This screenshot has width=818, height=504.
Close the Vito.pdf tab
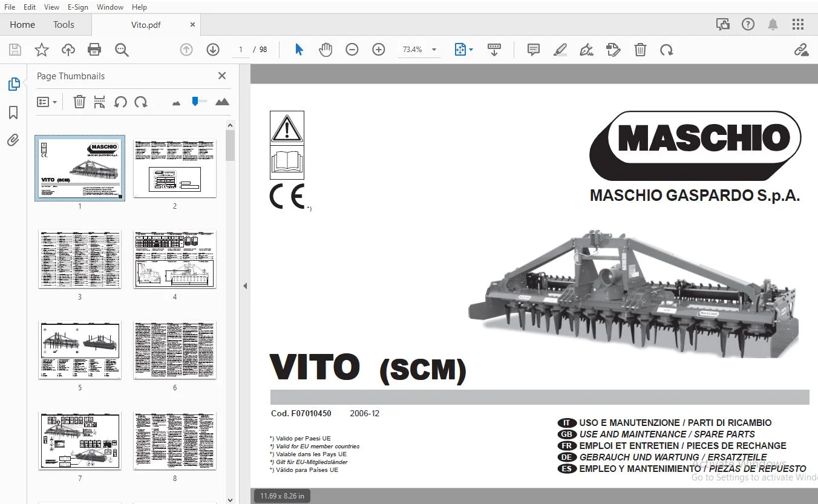click(192, 25)
